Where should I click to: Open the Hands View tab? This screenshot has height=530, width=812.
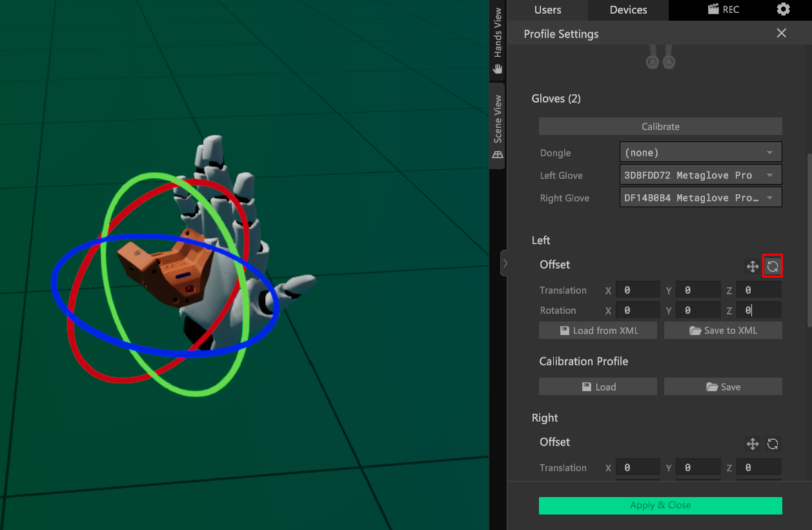497,40
